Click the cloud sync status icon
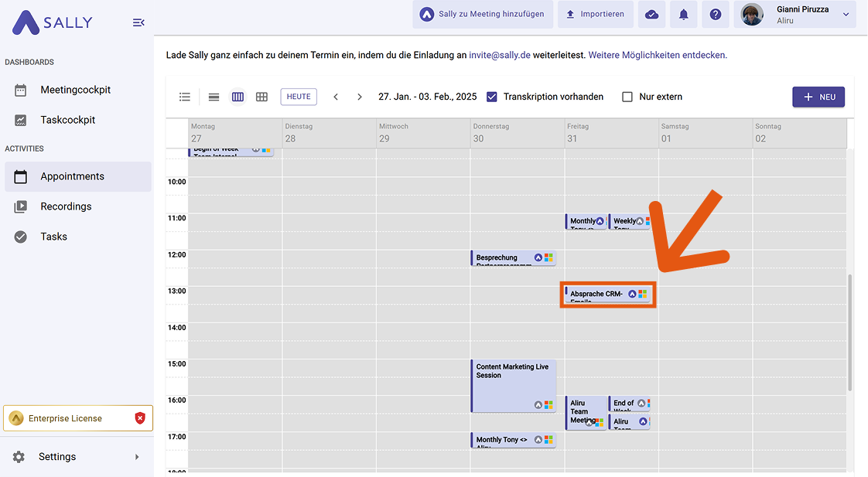This screenshot has width=868, height=477. (x=651, y=15)
